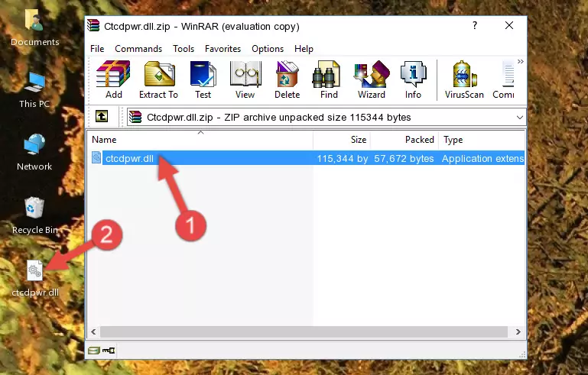Screen dimensions: 588x375
Task: Click the Add archive toolbar icon
Action: [x=113, y=79]
